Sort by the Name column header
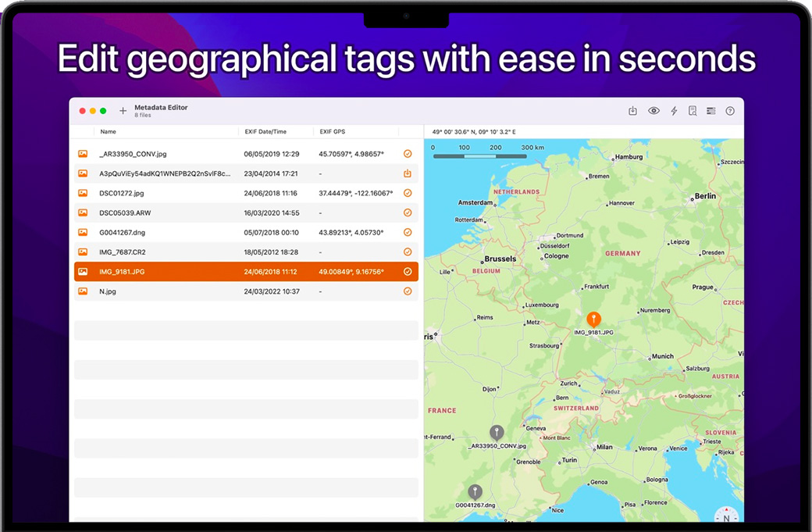The image size is (812, 532). (108, 132)
